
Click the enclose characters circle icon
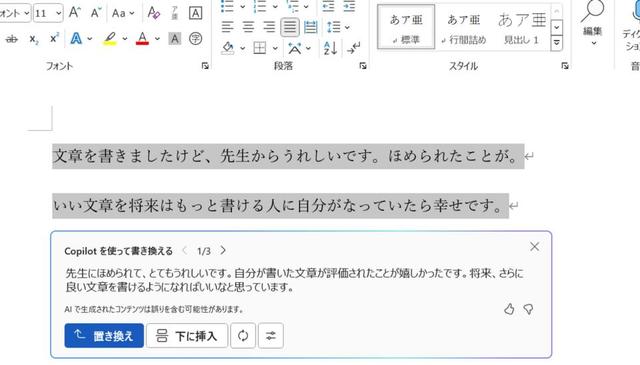[x=196, y=39]
